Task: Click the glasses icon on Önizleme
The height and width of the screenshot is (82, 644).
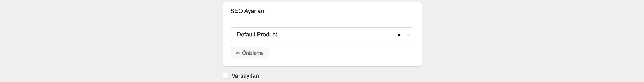Action: pos(238,53)
